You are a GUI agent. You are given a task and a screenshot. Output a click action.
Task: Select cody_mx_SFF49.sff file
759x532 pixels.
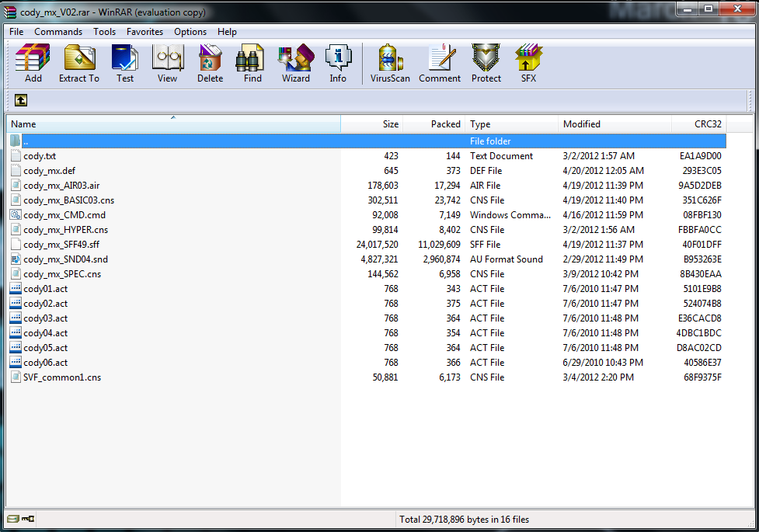coord(61,245)
